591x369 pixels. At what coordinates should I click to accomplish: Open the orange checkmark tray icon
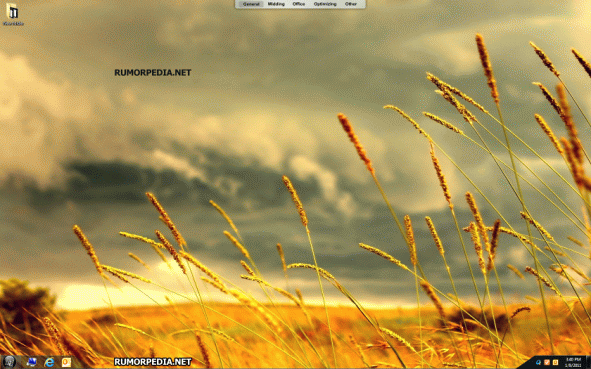point(547,363)
